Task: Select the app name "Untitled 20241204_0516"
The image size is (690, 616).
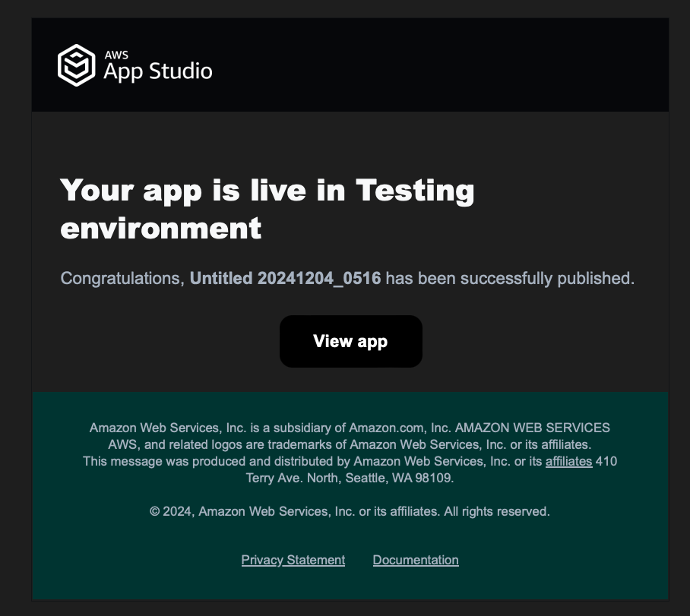Action: point(285,278)
